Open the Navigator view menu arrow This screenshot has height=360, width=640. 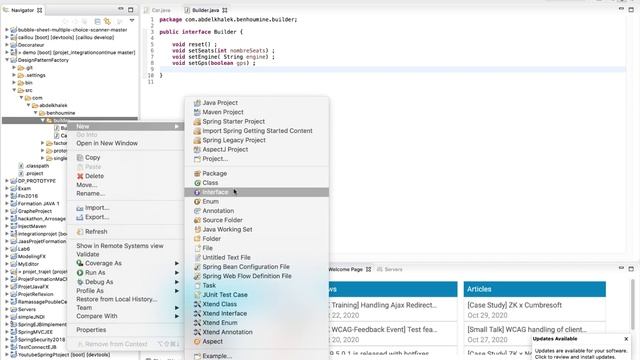[132, 20]
